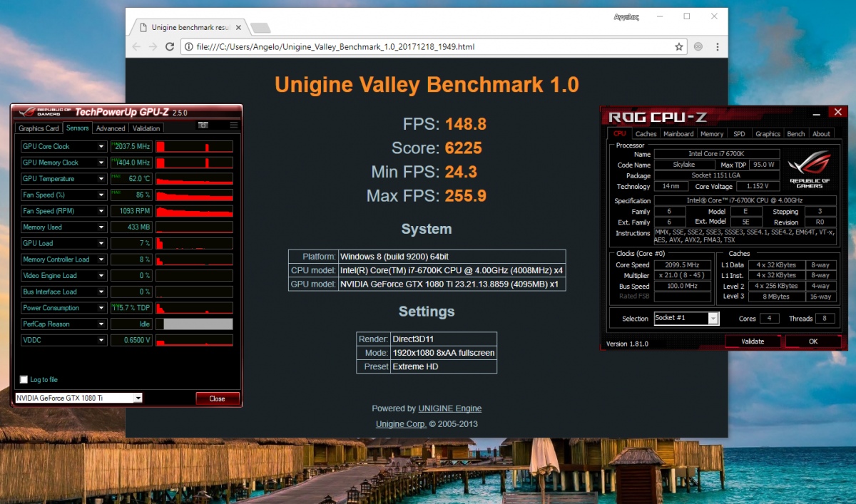
Task: Open the Fan Speed (%) sensor dropdown
Action: click(x=102, y=195)
